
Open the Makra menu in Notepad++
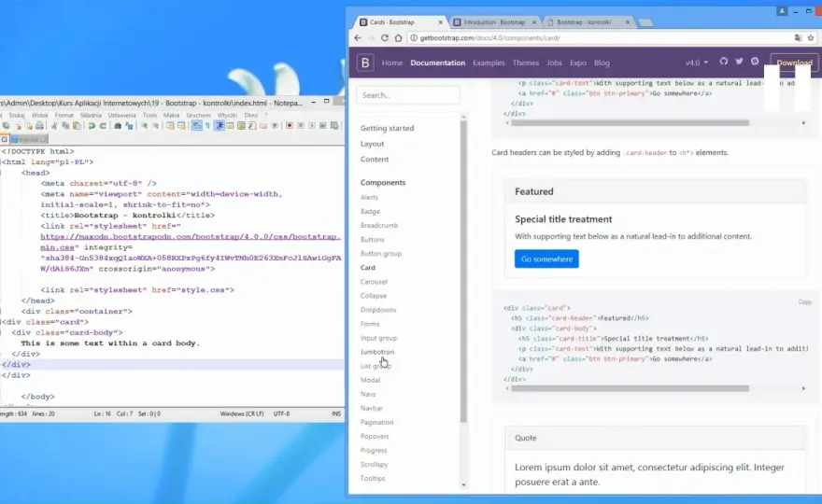[171, 115]
